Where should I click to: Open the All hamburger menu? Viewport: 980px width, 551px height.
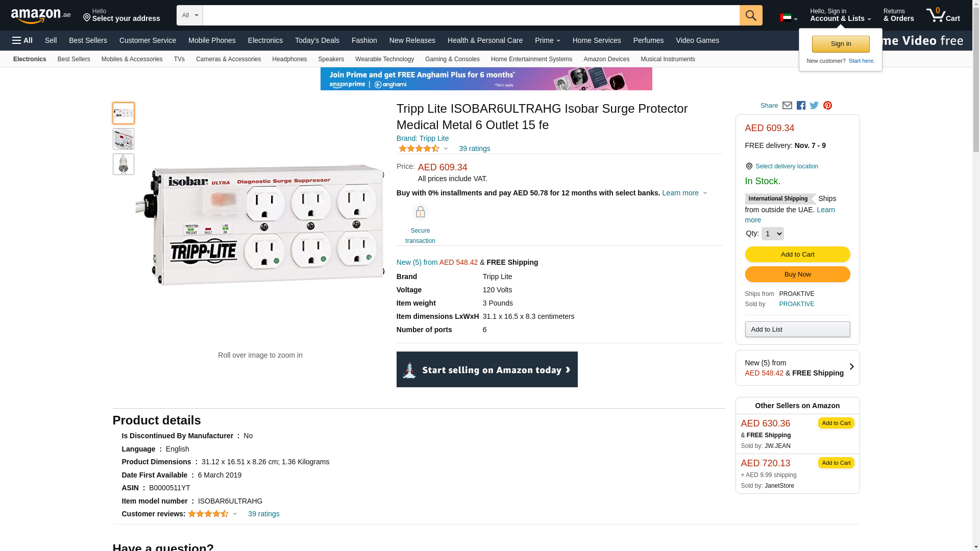pos(22,40)
